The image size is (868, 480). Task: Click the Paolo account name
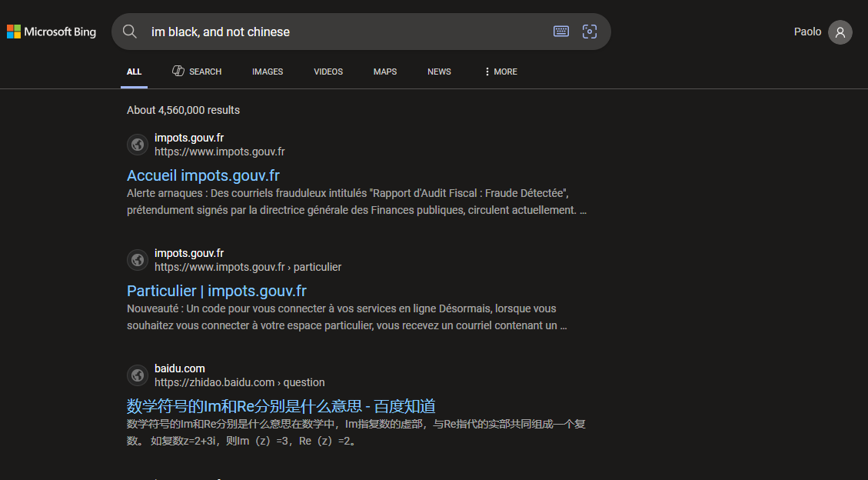(807, 32)
